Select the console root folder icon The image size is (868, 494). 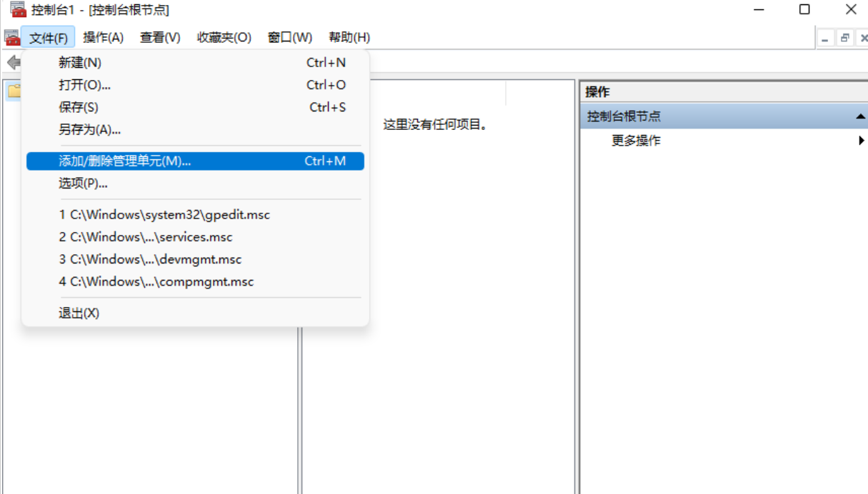point(14,91)
